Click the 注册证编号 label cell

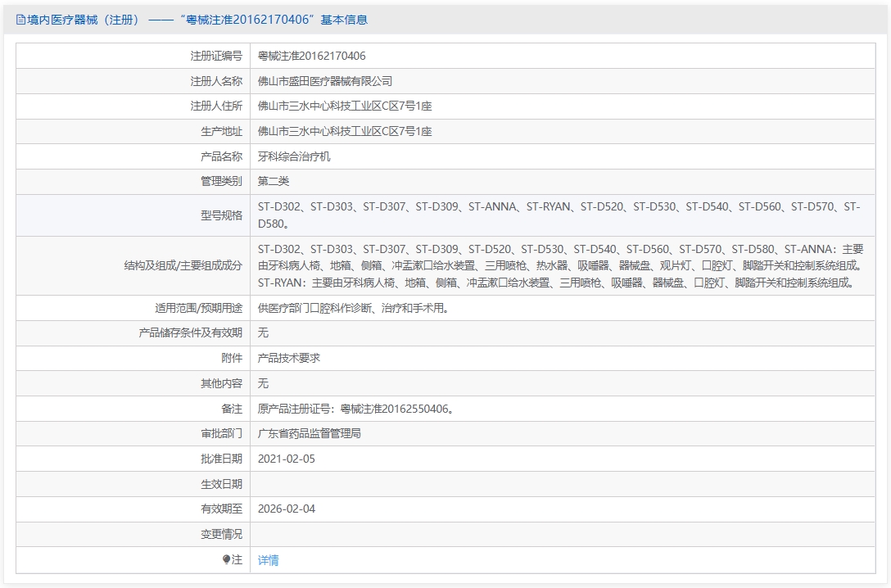click(216, 56)
